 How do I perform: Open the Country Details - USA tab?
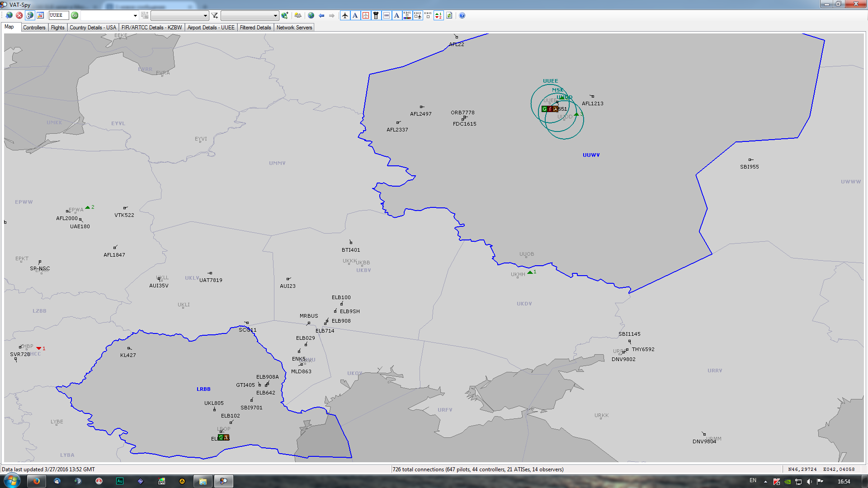coord(93,28)
